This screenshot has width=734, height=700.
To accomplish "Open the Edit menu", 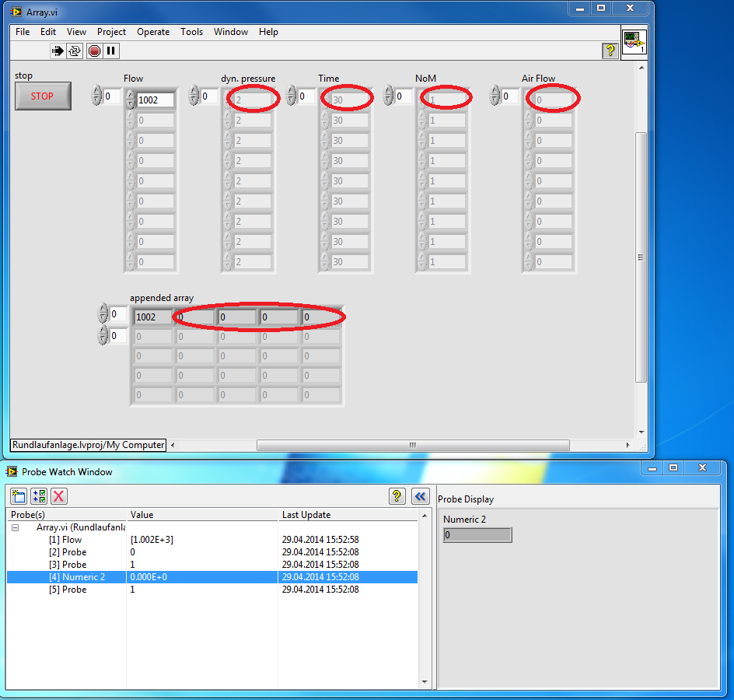I will coord(48,32).
